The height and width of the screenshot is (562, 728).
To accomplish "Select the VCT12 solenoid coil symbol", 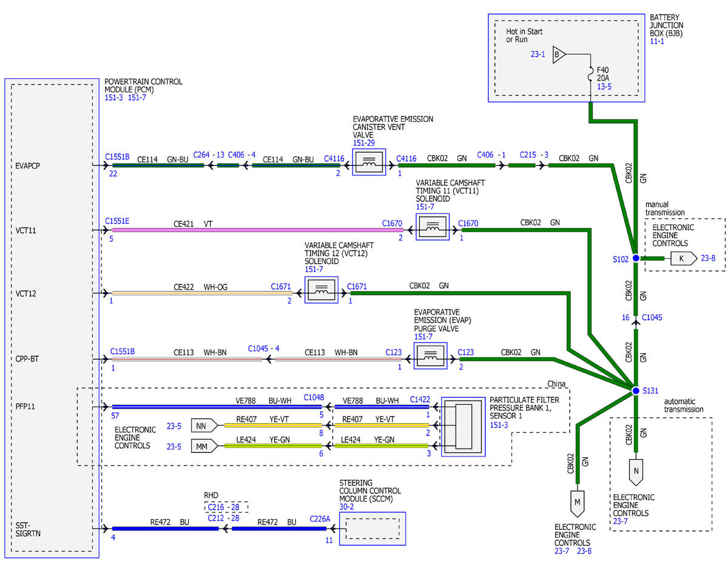I will tap(321, 291).
